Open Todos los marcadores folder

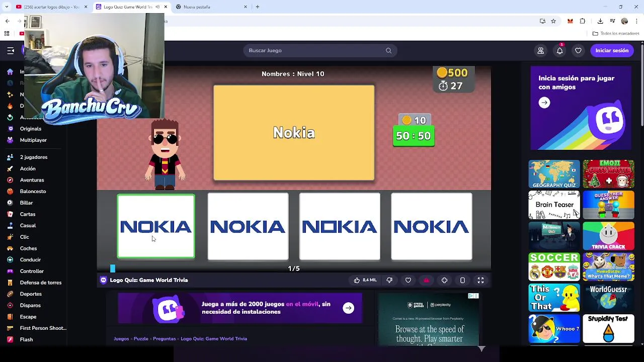click(616, 34)
